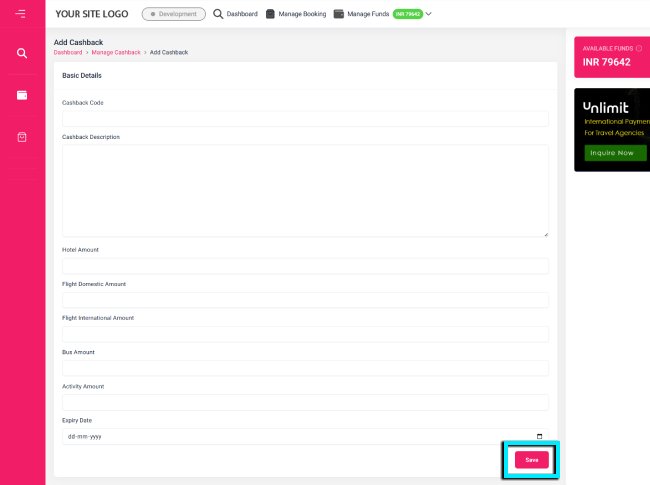Focus the Cashback Code input field

click(305, 119)
